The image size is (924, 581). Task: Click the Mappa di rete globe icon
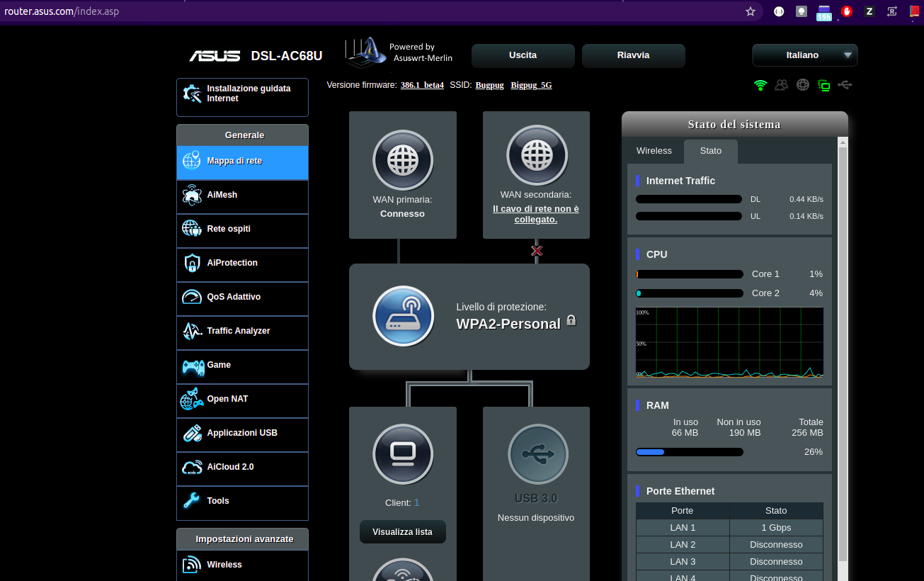[x=192, y=161]
